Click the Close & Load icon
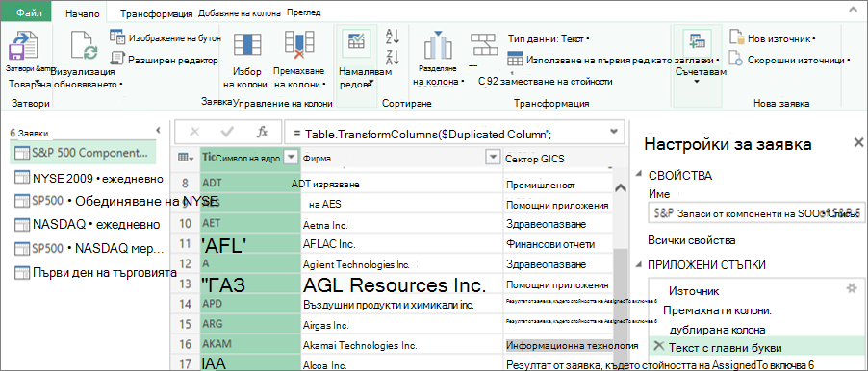The image size is (868, 371). click(23, 47)
